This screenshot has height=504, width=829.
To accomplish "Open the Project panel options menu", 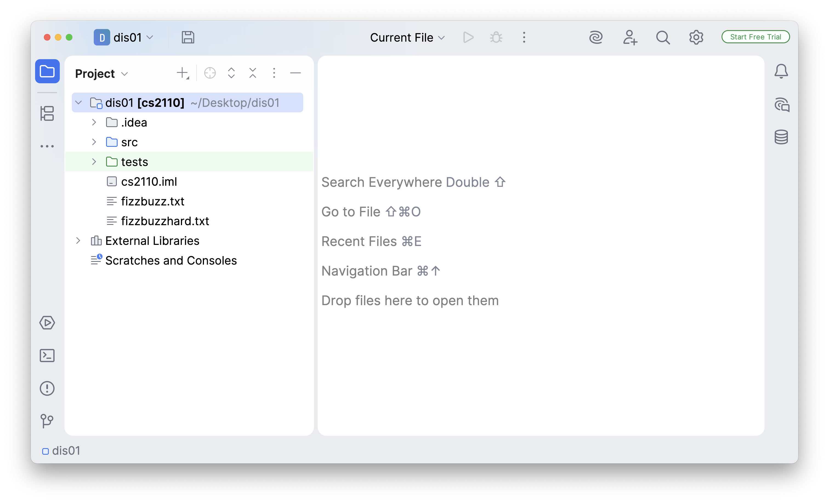I will pos(274,73).
